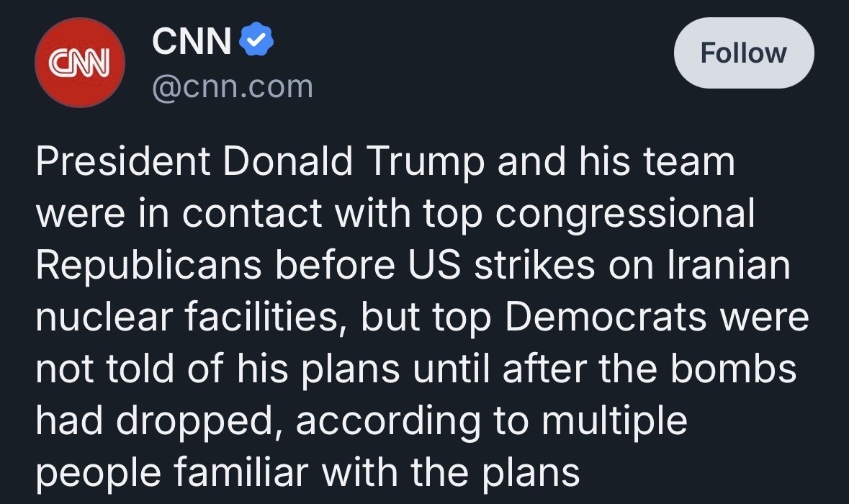The image size is (849, 504).
Task: Click the phrase 'US strikes on Iranian'
Action: click(599, 265)
